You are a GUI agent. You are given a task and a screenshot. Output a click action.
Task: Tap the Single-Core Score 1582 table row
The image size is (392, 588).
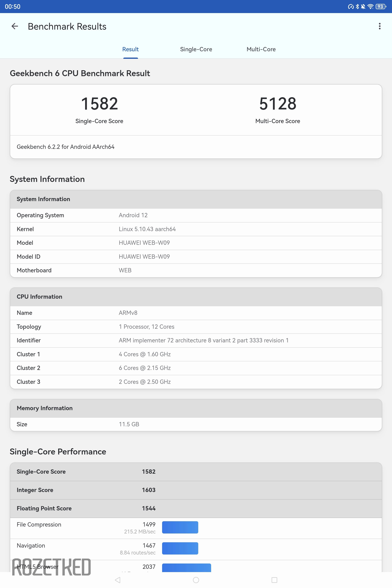[196, 472]
